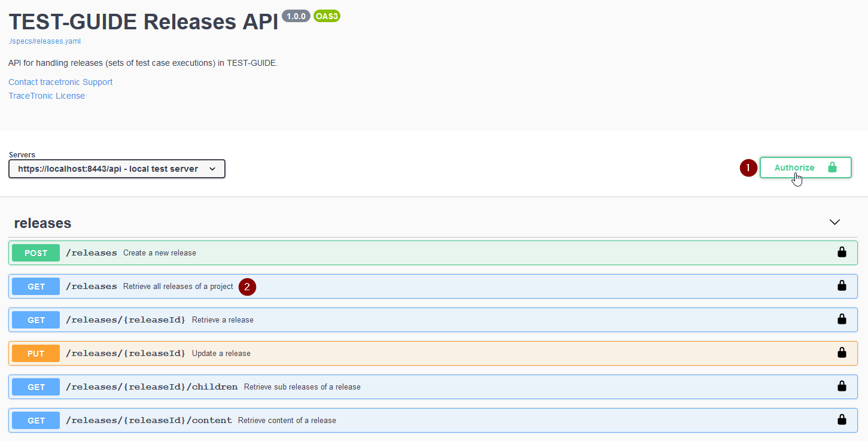
Task: Collapse the releases section using its chevron
Action: pyautogui.click(x=835, y=222)
